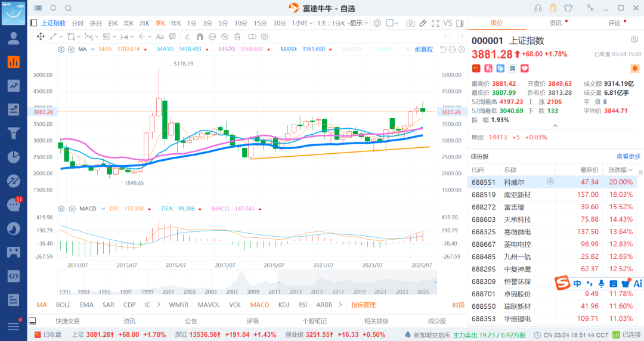Select the Aa text annotation tool
Image resolution: width=644 pixels, height=341 pixels.
(160, 36)
